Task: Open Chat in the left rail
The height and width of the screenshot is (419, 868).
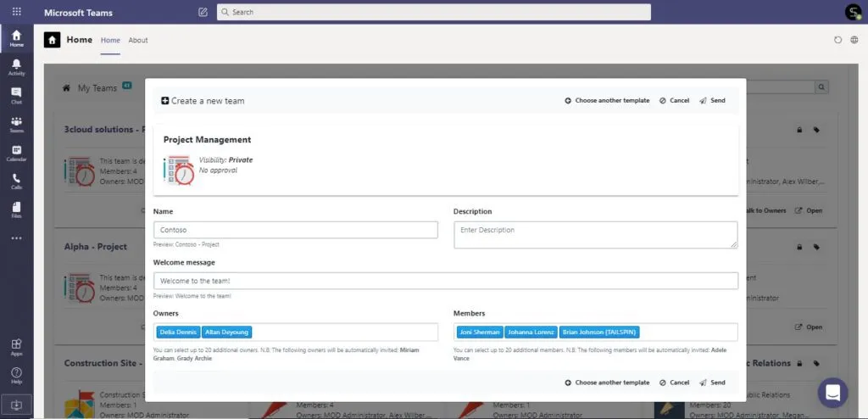Action: [17, 95]
